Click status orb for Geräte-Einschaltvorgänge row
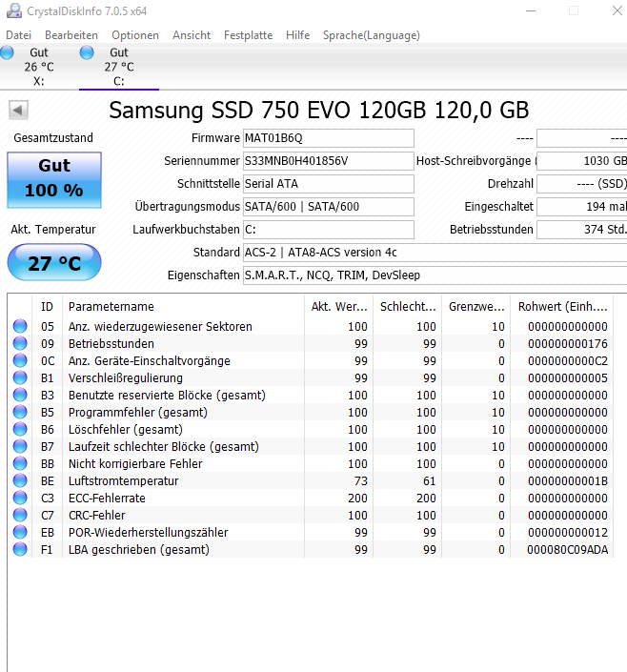The width and height of the screenshot is (627, 672). [20, 360]
